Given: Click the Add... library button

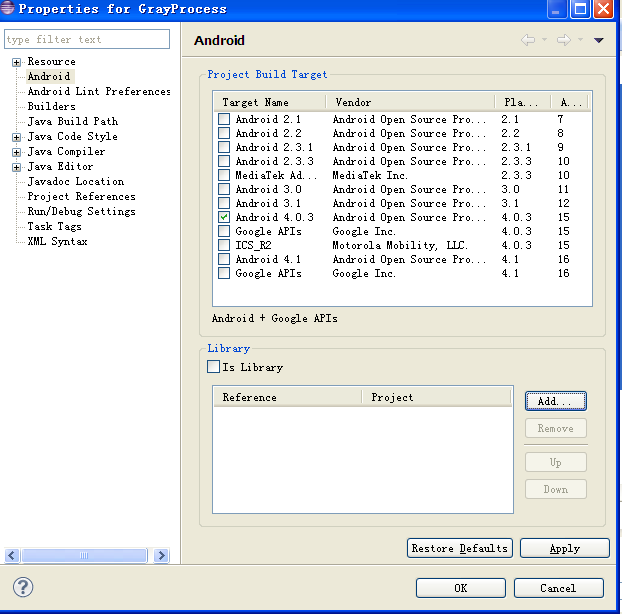Looking at the screenshot, I should click(x=556, y=401).
